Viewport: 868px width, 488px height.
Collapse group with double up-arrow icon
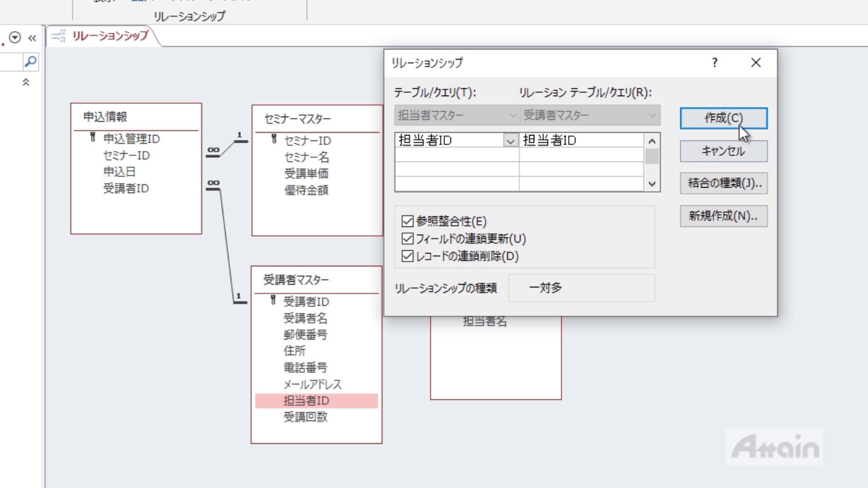click(x=26, y=82)
